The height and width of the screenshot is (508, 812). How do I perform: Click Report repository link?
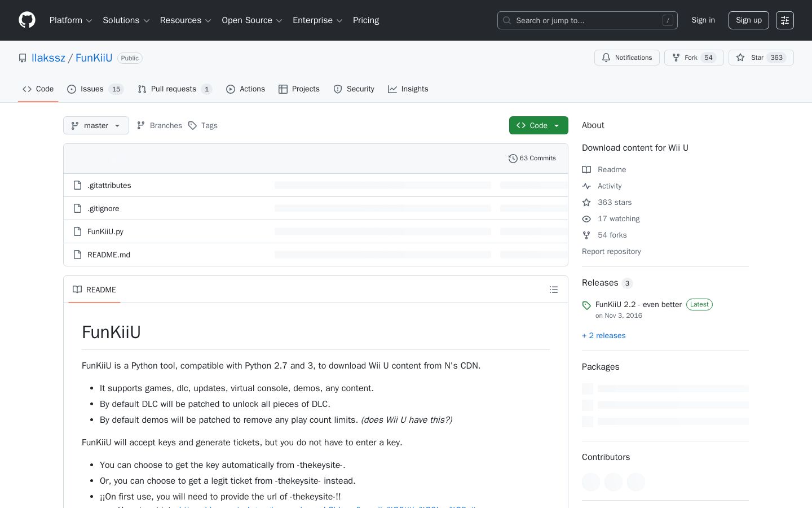click(611, 252)
